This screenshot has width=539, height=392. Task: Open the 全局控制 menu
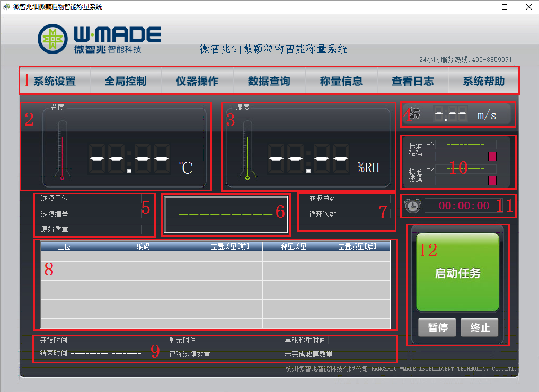coord(126,81)
